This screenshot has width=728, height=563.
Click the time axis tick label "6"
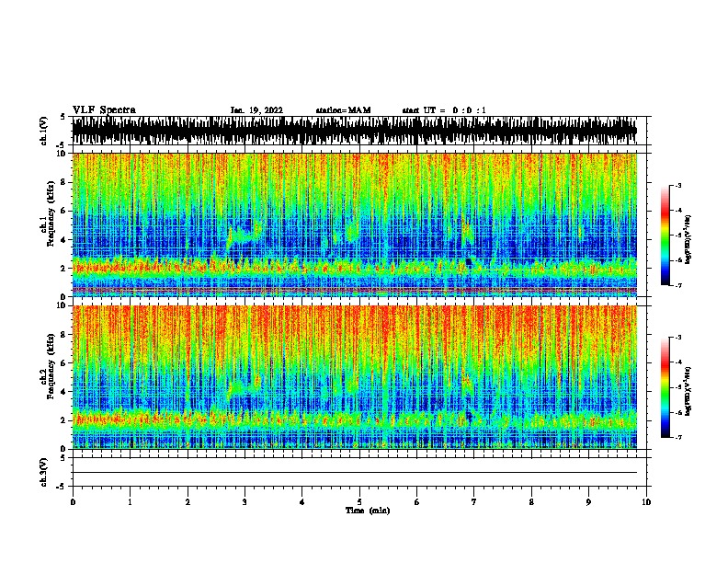click(417, 502)
